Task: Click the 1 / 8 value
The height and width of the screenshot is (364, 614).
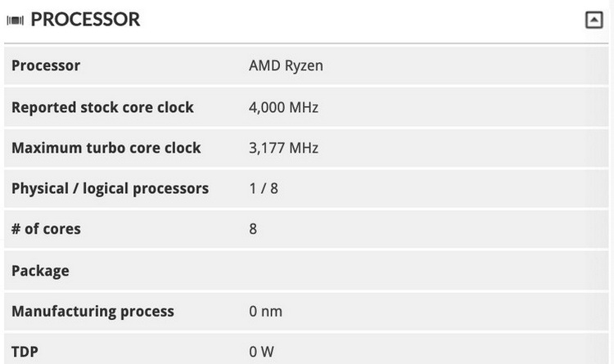Action: pyautogui.click(x=264, y=189)
